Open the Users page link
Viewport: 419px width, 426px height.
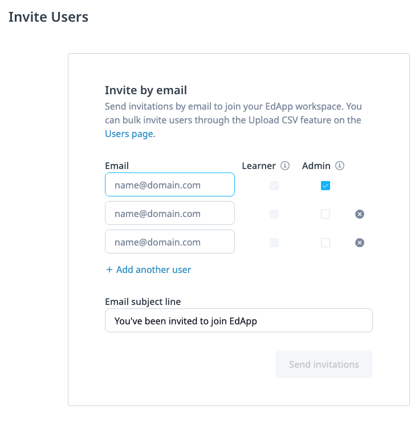[129, 134]
